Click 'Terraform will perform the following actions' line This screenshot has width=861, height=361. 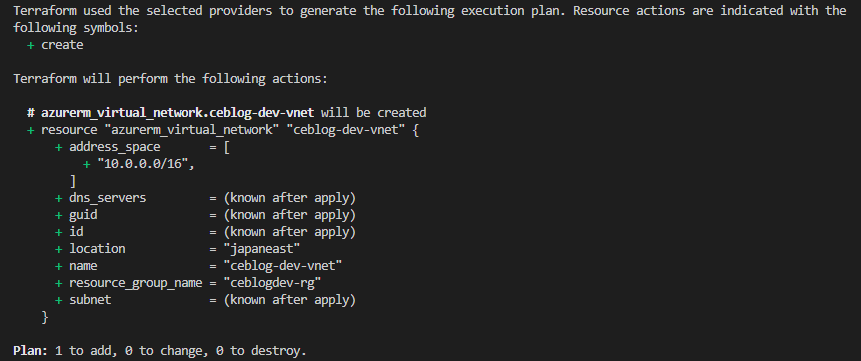[x=170, y=79]
